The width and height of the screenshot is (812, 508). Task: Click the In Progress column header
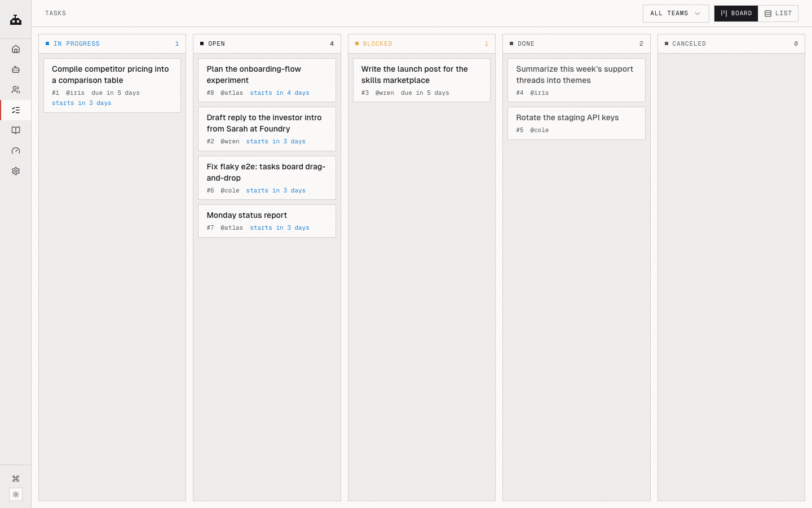(112, 44)
